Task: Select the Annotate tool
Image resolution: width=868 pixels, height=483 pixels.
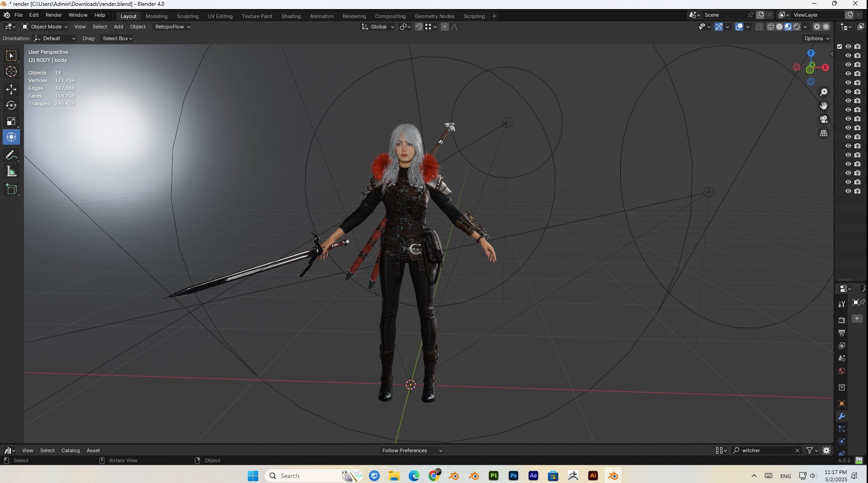Action: (x=11, y=155)
